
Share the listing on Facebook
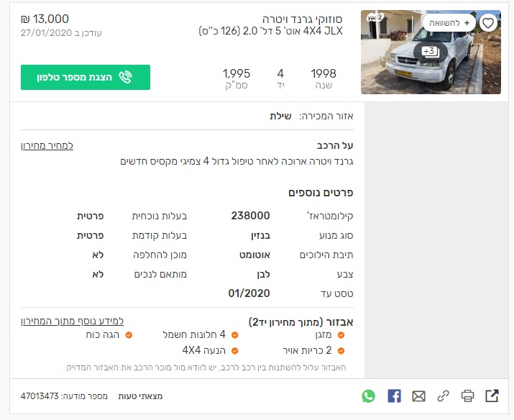pos(394,396)
